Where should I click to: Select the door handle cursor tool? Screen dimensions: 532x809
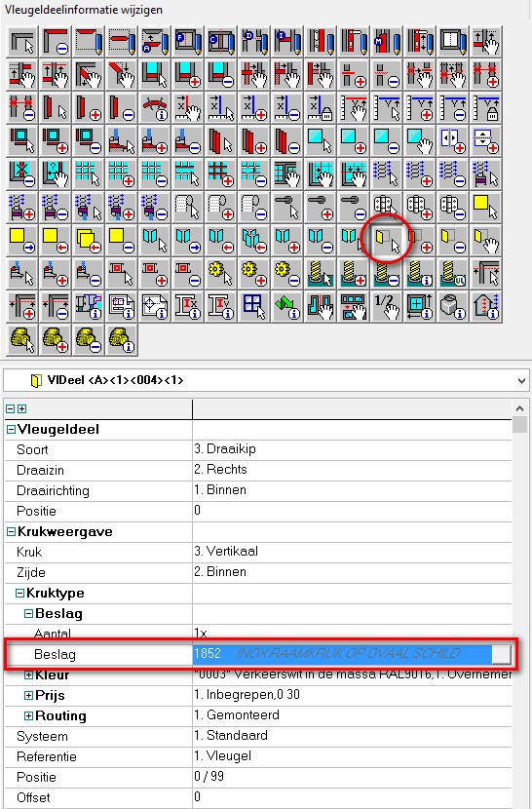287,208
